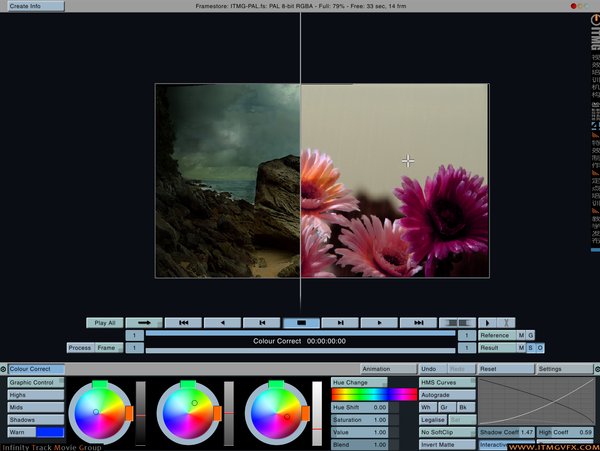This screenshot has width=600, height=451.
Task: Toggle the Legalise option
Action: click(433, 420)
